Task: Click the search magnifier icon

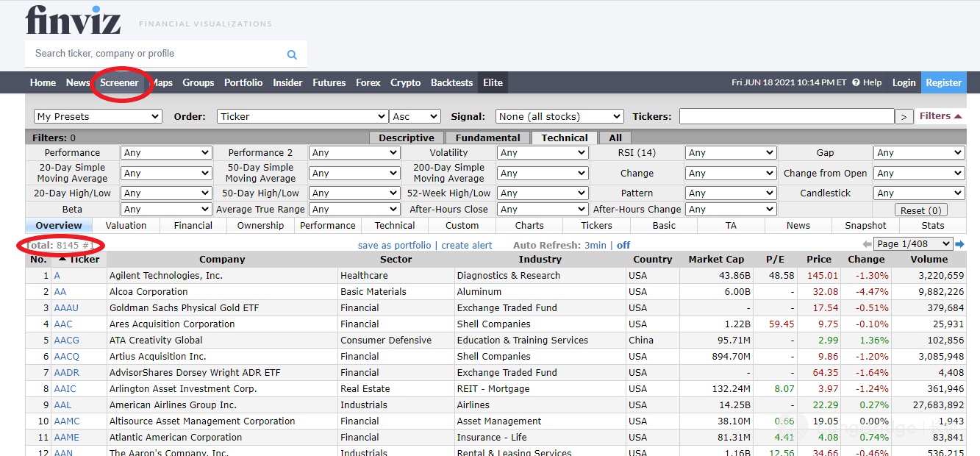Action: [292, 54]
